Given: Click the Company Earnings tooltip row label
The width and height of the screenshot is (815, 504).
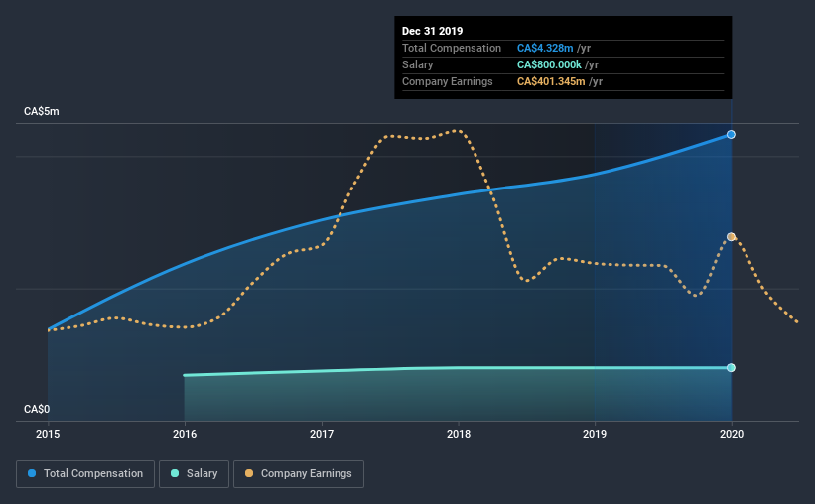Looking at the screenshot, I should (x=448, y=81).
